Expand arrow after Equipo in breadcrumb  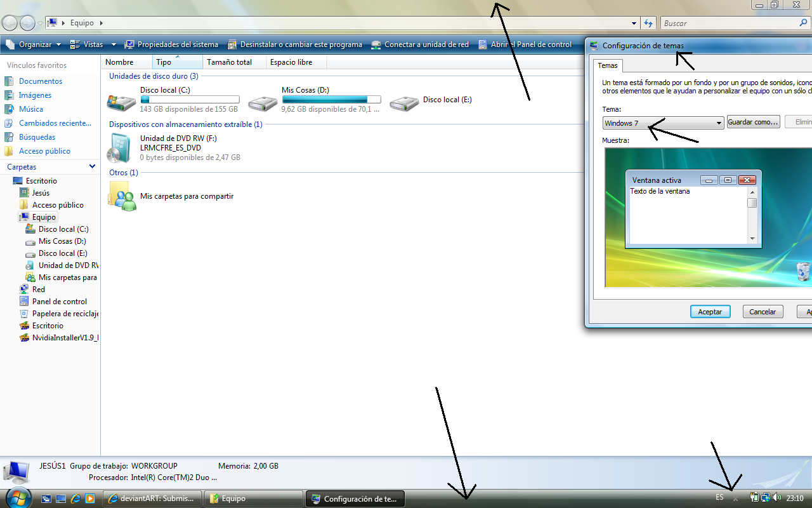pyautogui.click(x=101, y=23)
